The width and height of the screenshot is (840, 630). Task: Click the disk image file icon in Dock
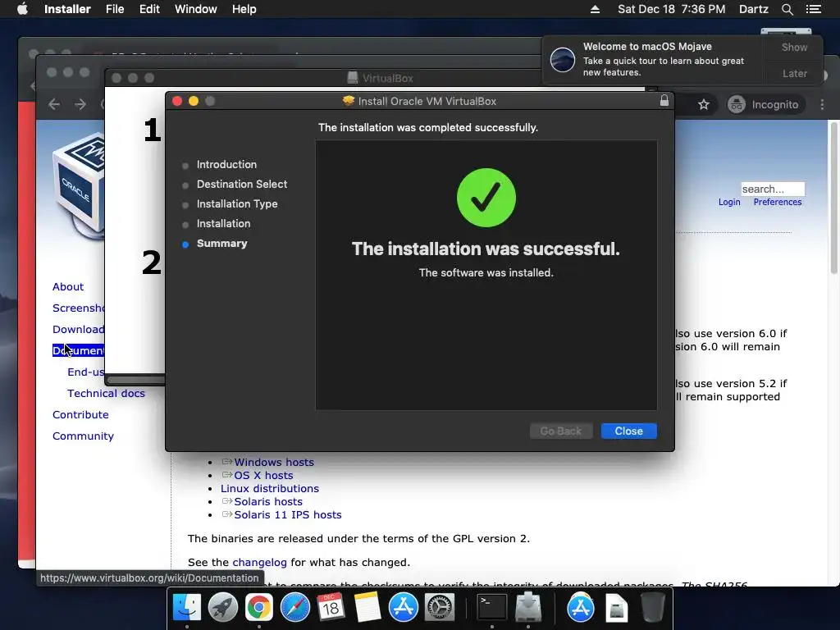[x=617, y=607]
